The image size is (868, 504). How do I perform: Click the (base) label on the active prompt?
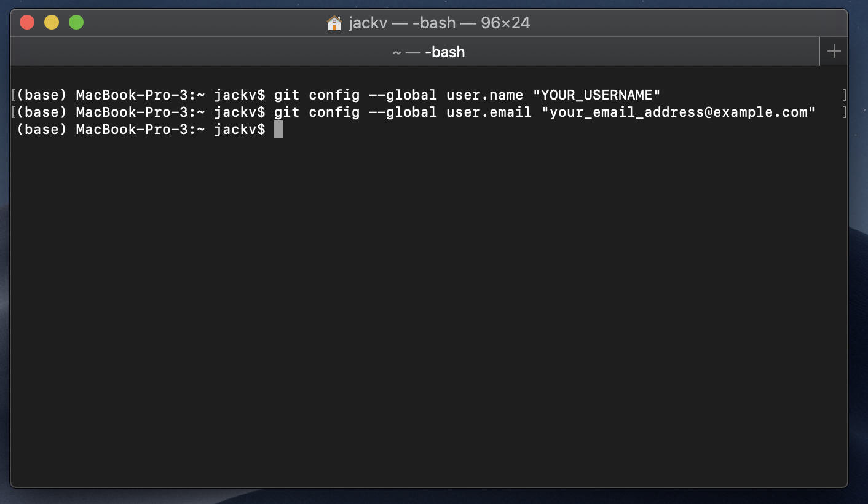tap(42, 129)
